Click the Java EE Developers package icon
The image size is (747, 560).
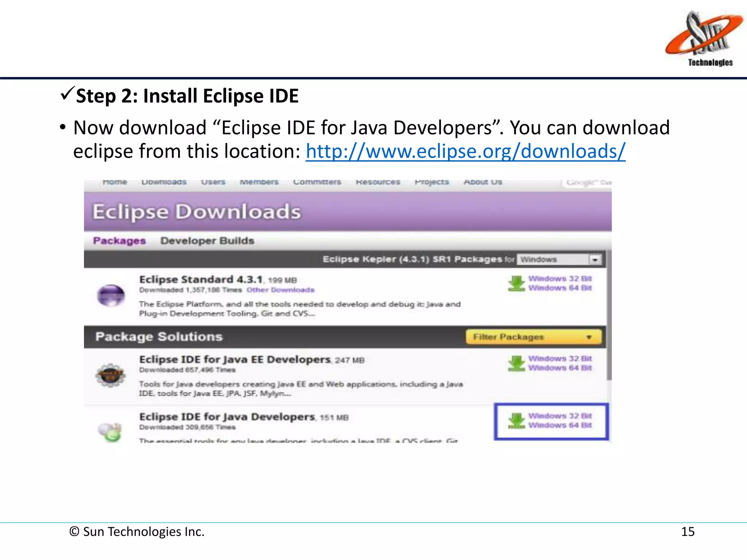tap(111, 375)
